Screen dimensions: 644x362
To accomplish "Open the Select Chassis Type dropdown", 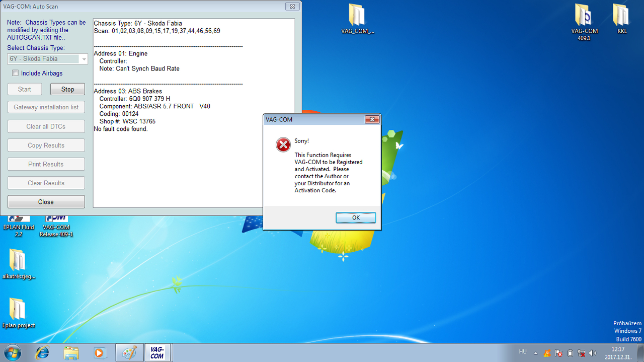I will pyautogui.click(x=48, y=59).
